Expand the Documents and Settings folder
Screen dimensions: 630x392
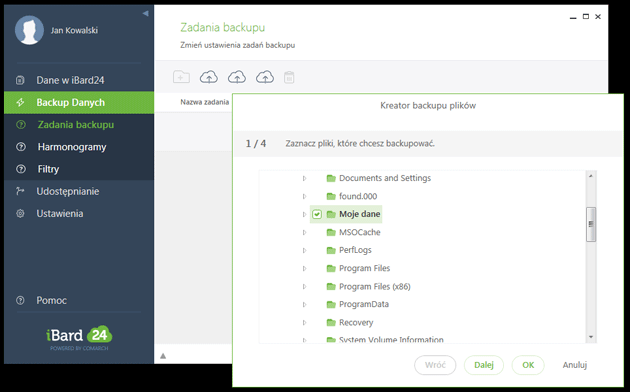pos(305,178)
